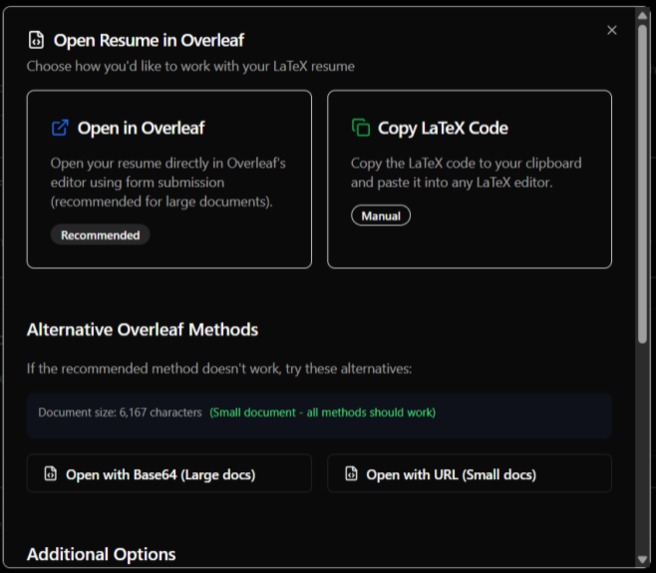Viewport: 656px width, 573px height.
Task: Choose the Copy LaTeX Code card
Action: [469, 179]
